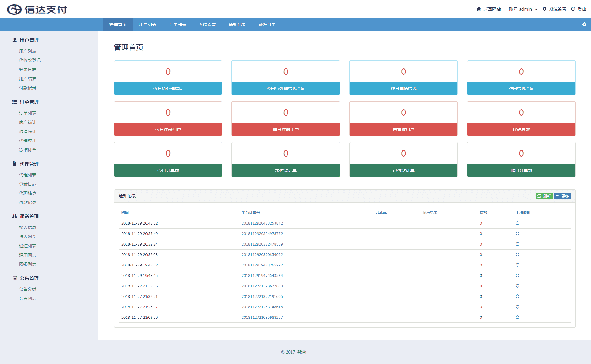Select 代收款登记 in the sidebar

30,60
